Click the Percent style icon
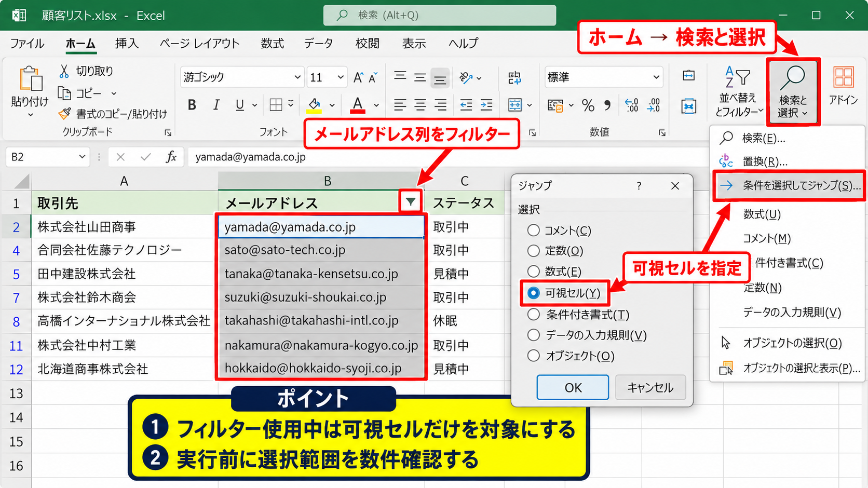 point(588,105)
